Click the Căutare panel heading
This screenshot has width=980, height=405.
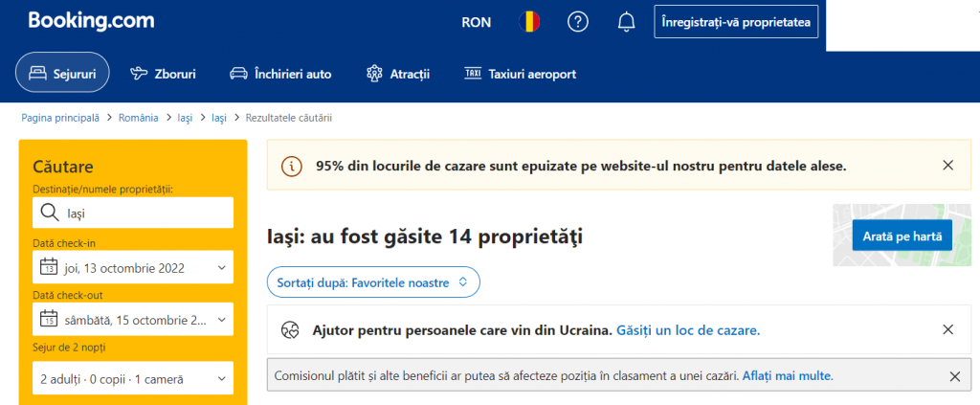[63, 167]
